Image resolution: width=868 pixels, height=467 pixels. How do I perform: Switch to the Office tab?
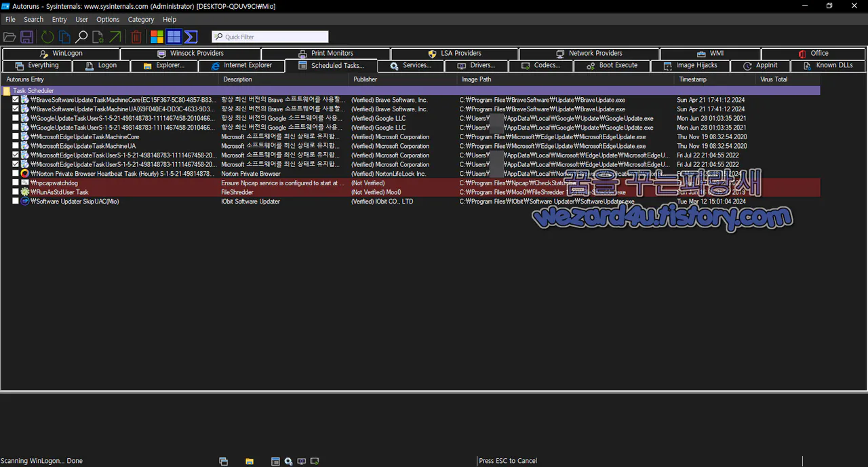[x=813, y=54]
